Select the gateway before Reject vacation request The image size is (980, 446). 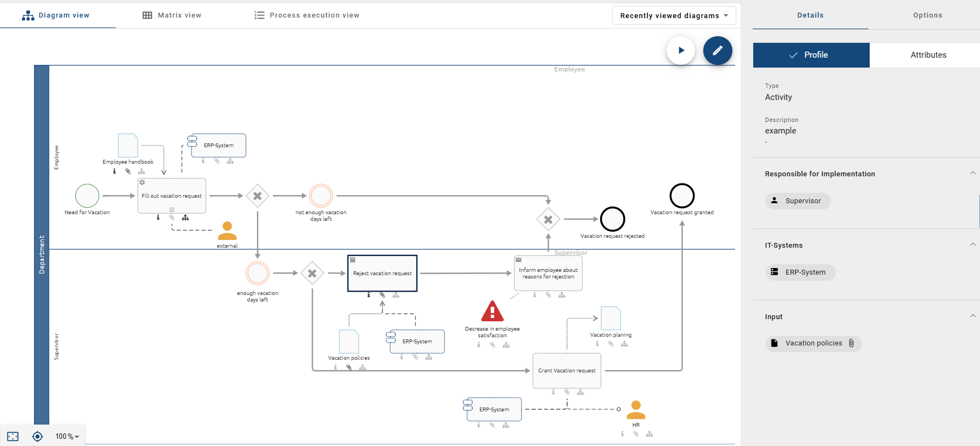[312, 273]
